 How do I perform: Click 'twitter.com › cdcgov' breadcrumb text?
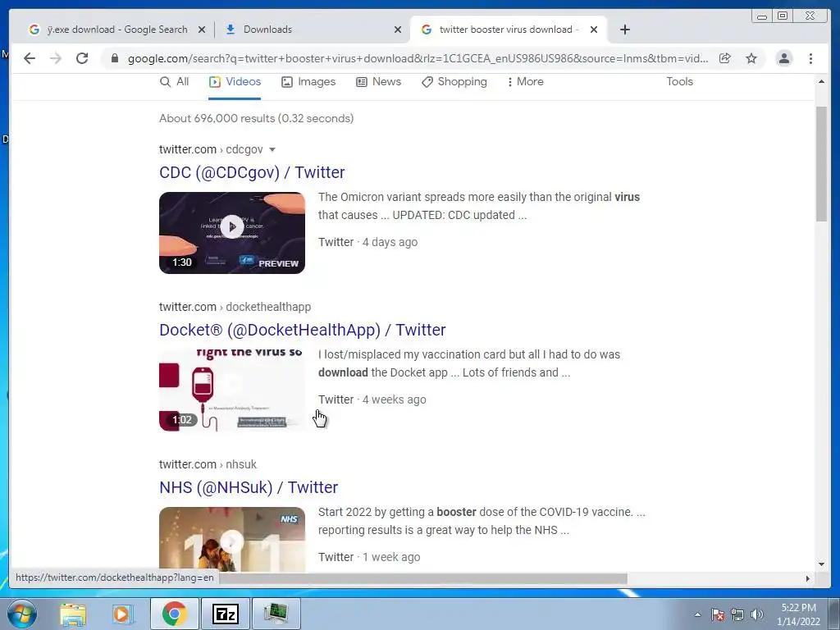[x=211, y=149]
